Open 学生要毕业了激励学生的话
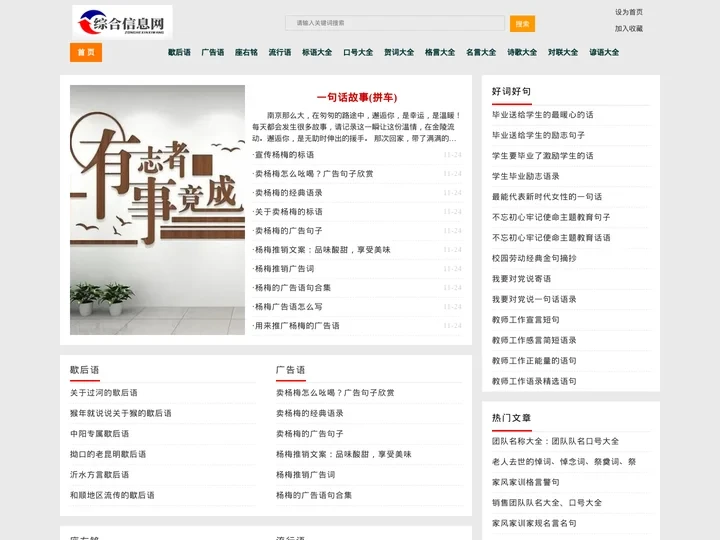720x540 pixels. 543,156
